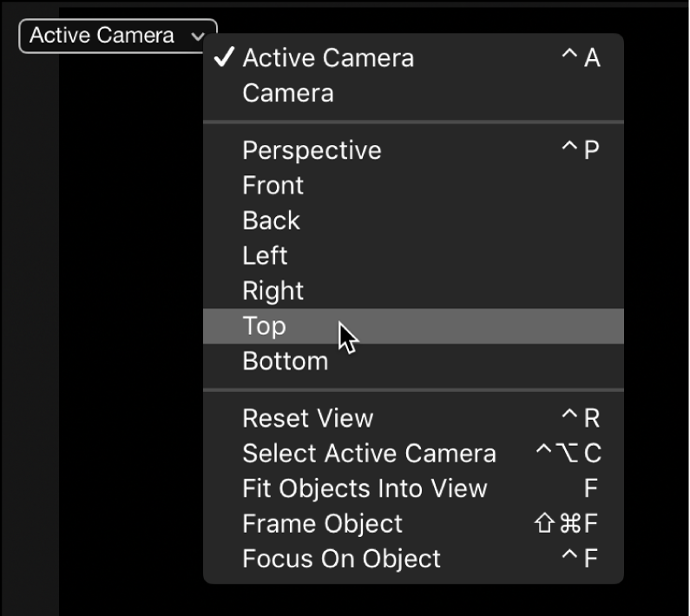The width and height of the screenshot is (690, 616).
Task: Choose the highlighted Top view item
Action: pyautogui.click(x=264, y=326)
